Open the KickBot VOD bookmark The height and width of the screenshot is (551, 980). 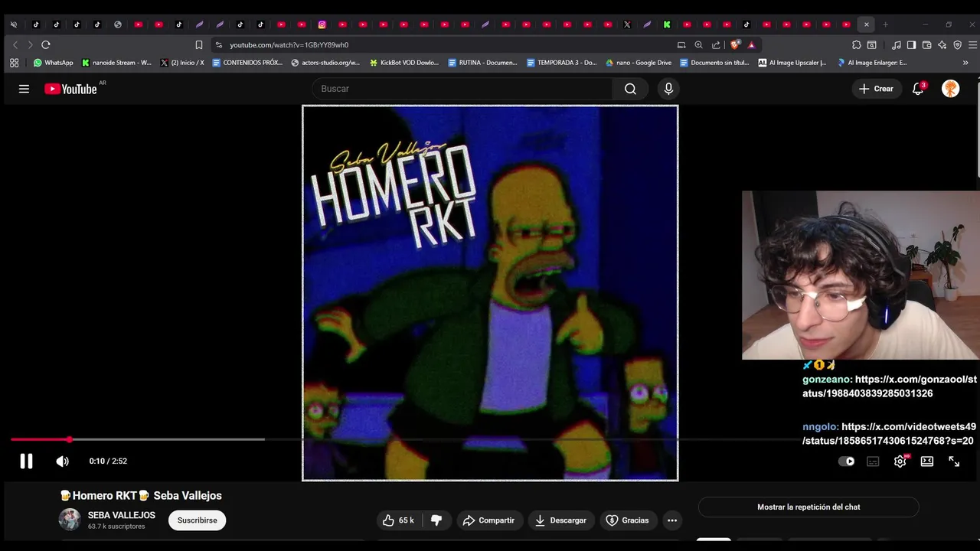click(x=403, y=63)
